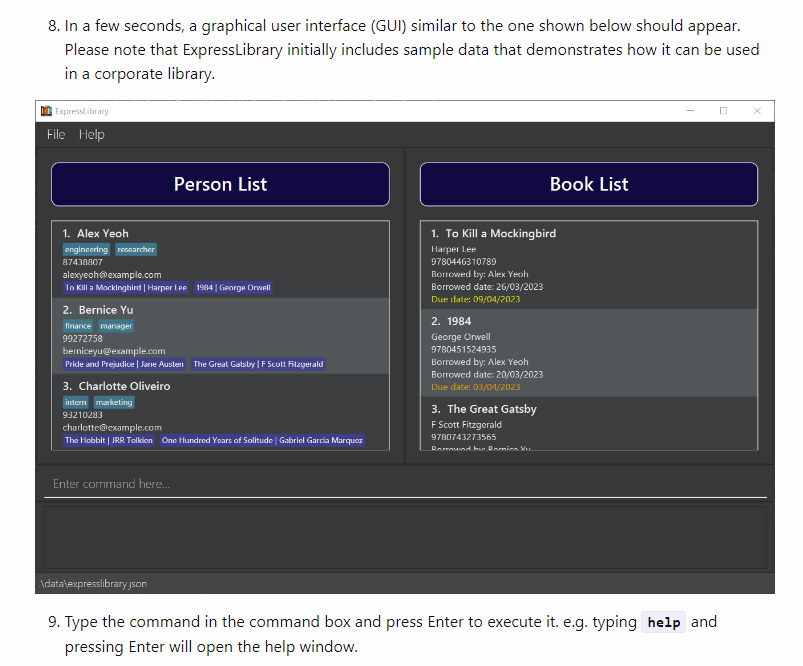This screenshot has height=666, width=803.
Task: Click The Great Gatsby | F Scott Fitzgerald tag
Action: tap(258, 364)
